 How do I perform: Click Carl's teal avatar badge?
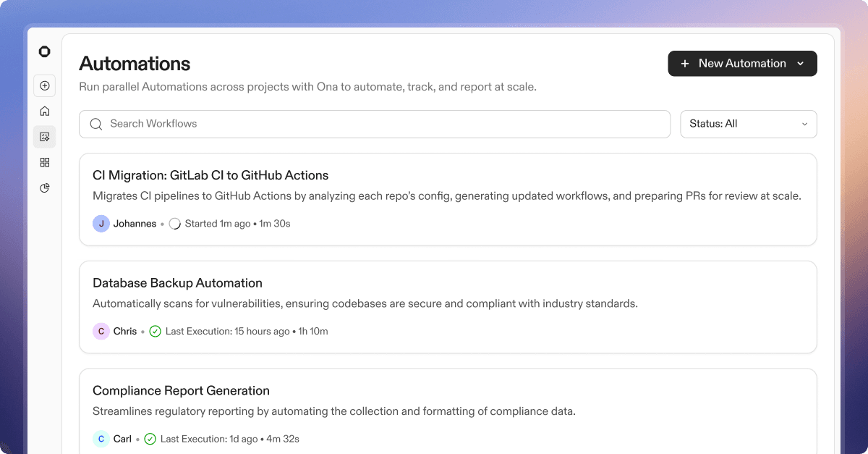[x=101, y=439]
